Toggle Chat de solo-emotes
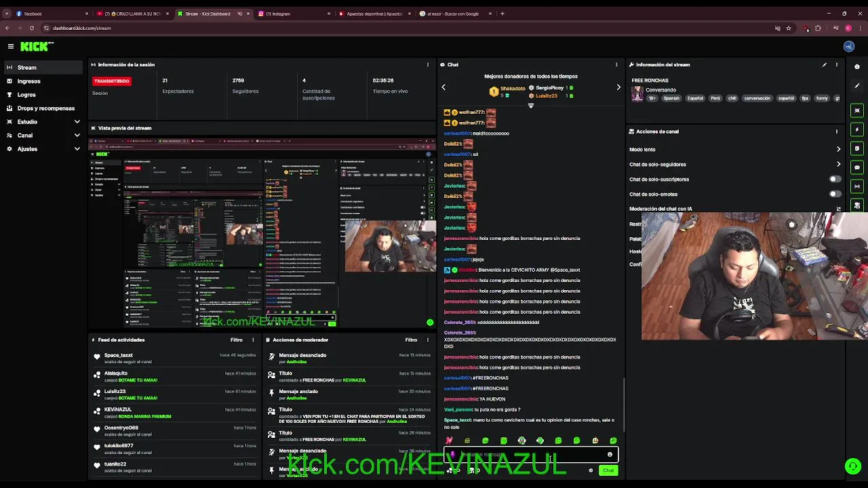Viewport: 868px width, 488px height. [x=835, y=194]
